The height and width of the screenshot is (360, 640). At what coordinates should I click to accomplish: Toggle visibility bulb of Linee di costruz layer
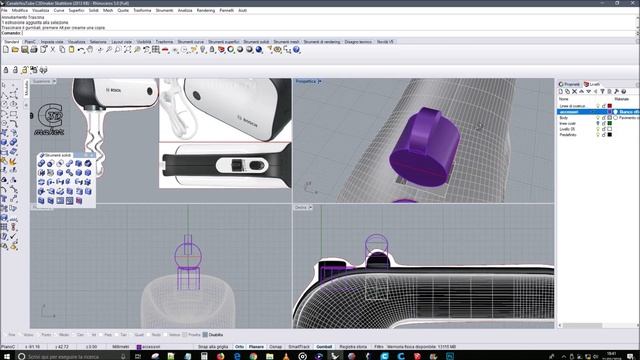click(598, 106)
